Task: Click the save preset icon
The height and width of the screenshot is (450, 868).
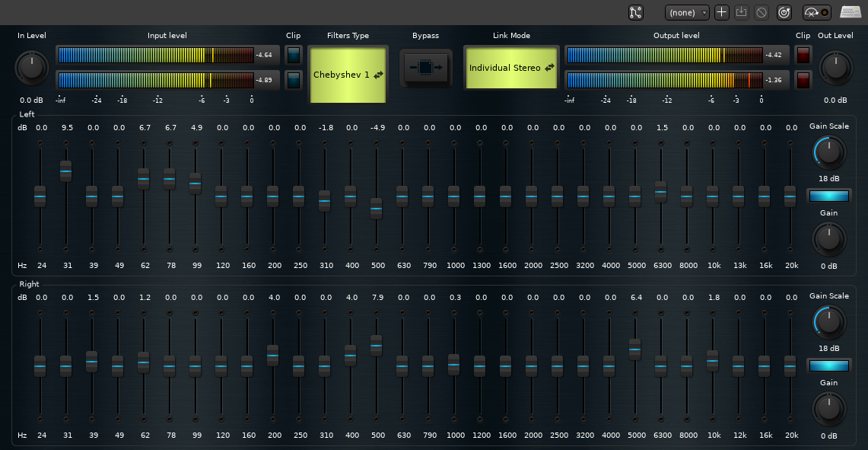Action: pyautogui.click(x=742, y=12)
